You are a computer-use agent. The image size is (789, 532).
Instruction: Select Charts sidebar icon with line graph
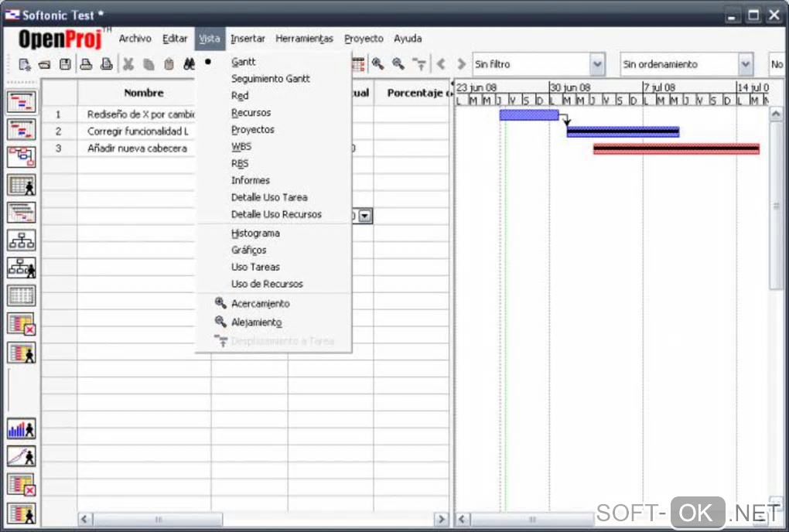point(22,456)
